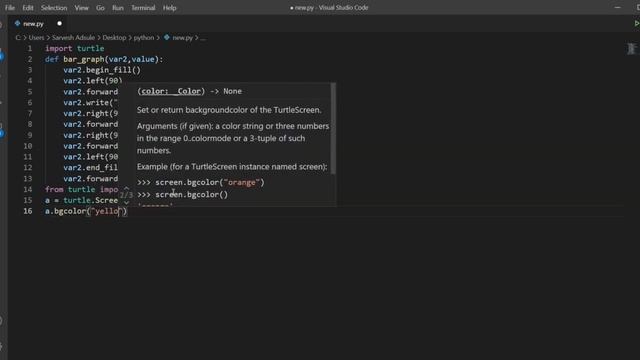Screen dimensions: 640x360
Task: Click line number 10 in the gutter
Action: pyautogui.click(x=28, y=146)
